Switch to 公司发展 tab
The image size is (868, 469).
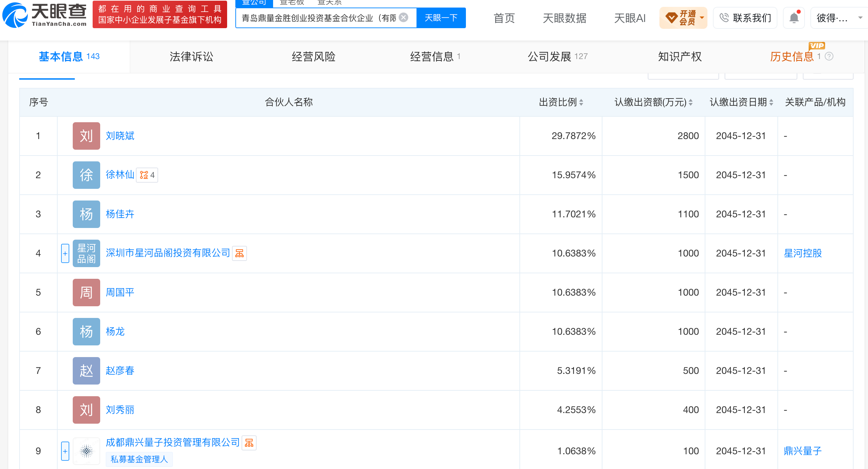click(557, 57)
